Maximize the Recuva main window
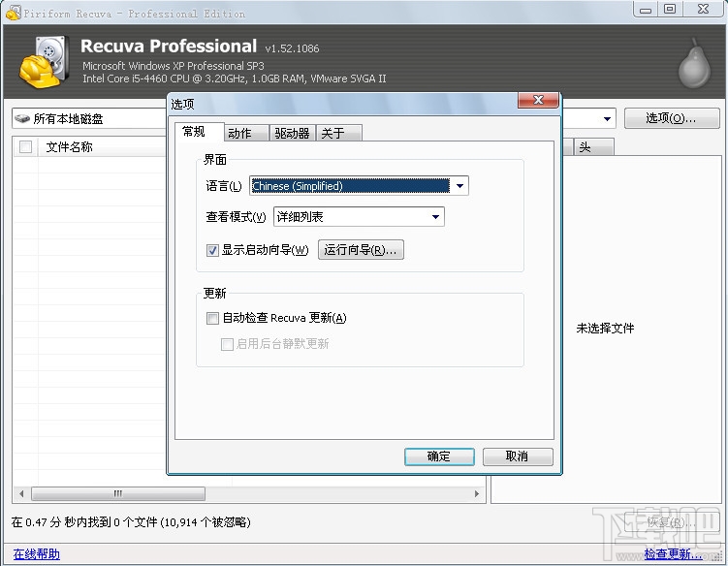728x566 pixels. click(x=670, y=10)
